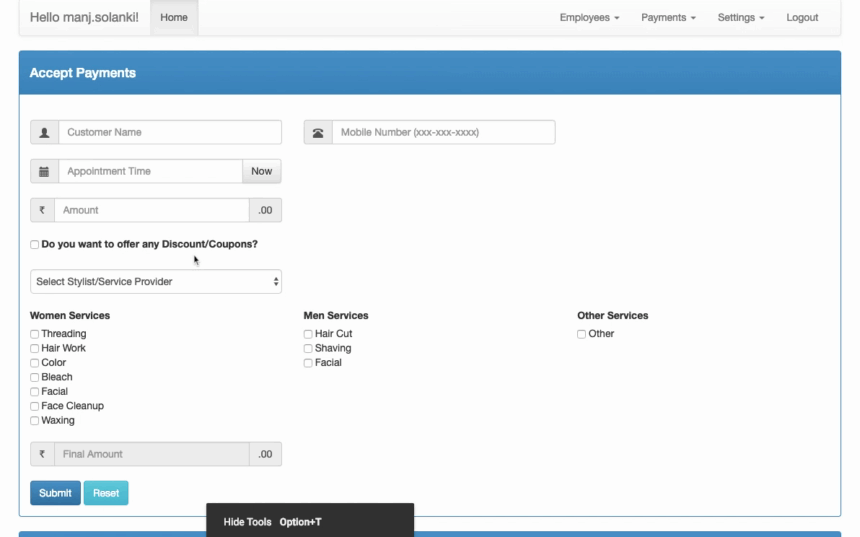Tick the Color service checkbox
The height and width of the screenshot is (537, 860).
(x=35, y=363)
